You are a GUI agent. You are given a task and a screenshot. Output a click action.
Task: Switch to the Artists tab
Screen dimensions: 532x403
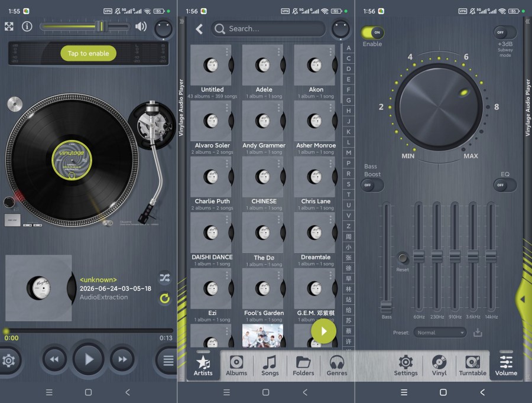click(x=203, y=366)
